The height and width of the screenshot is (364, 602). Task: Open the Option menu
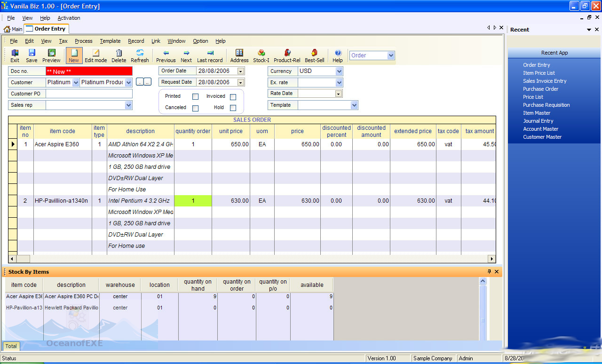pyautogui.click(x=200, y=41)
